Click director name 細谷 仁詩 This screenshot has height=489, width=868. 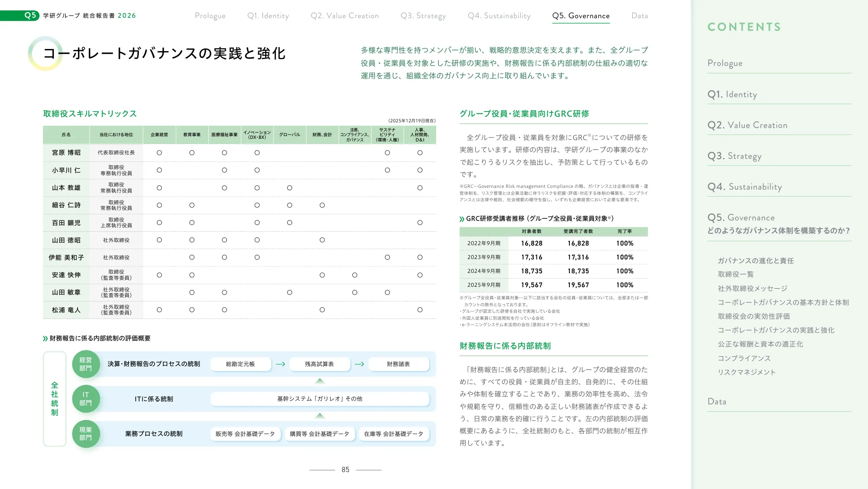click(66, 205)
